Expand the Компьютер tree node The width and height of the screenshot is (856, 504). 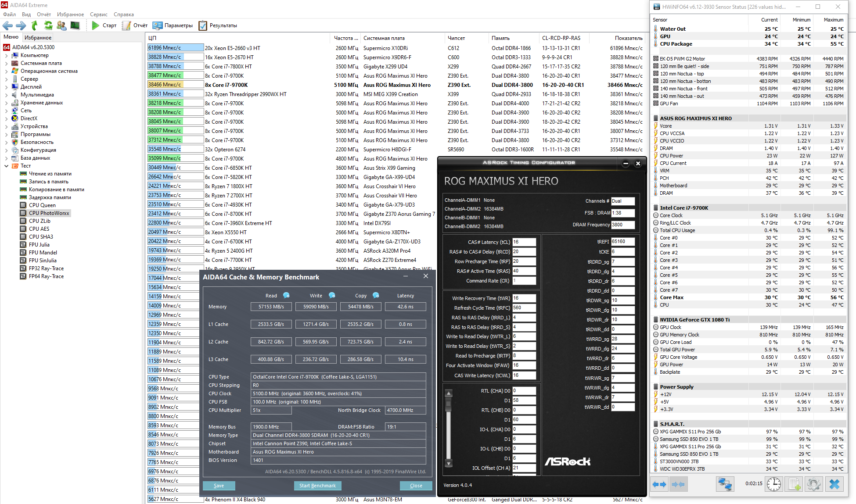(6, 55)
